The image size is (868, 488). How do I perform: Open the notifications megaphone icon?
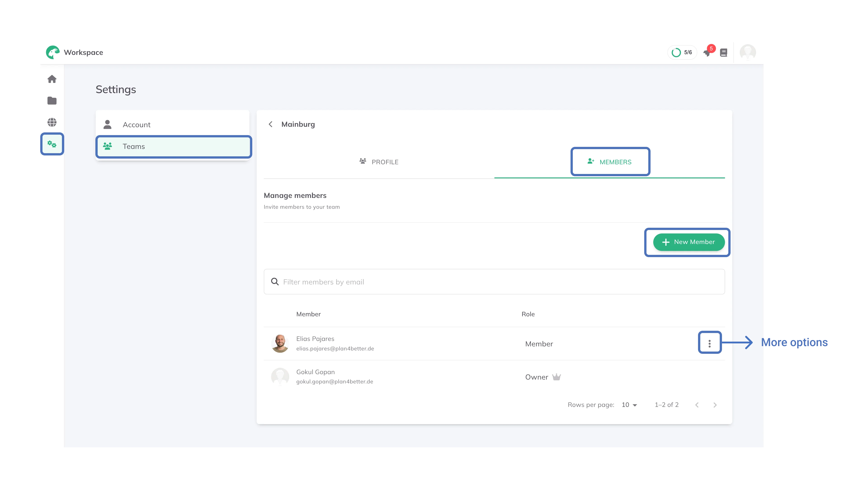(707, 53)
